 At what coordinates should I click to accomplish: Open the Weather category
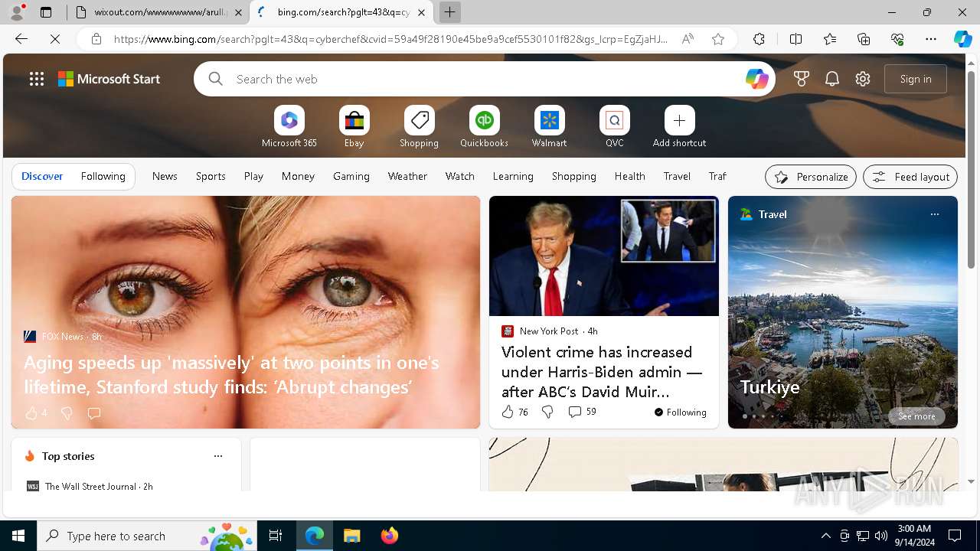(407, 176)
